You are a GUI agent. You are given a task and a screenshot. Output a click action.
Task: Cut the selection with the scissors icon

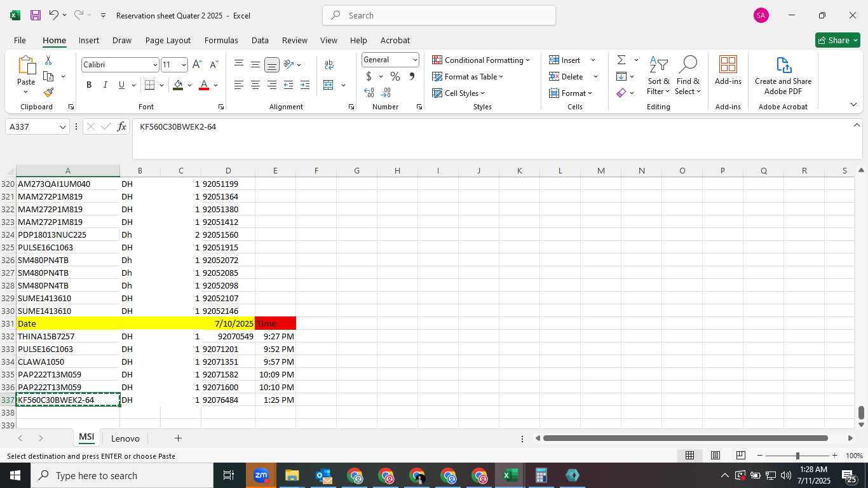(48, 60)
